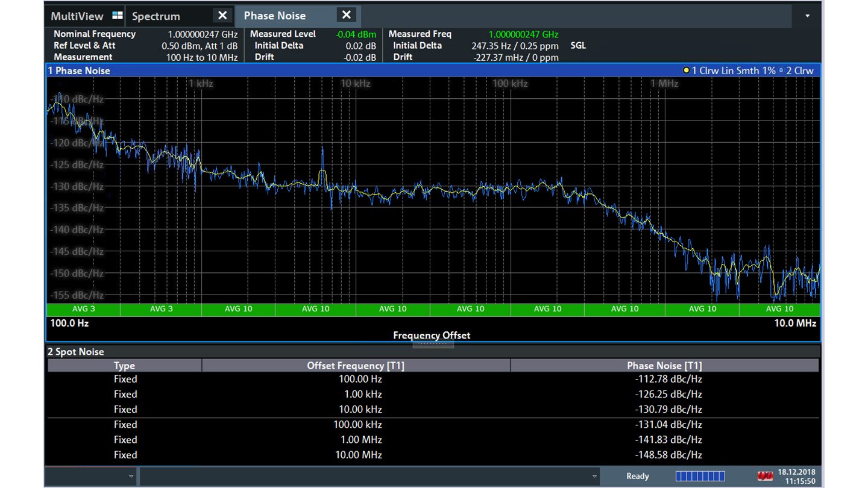Click the progress bar indicator near Ready
Screen dimensions: 868x488
tap(701, 476)
